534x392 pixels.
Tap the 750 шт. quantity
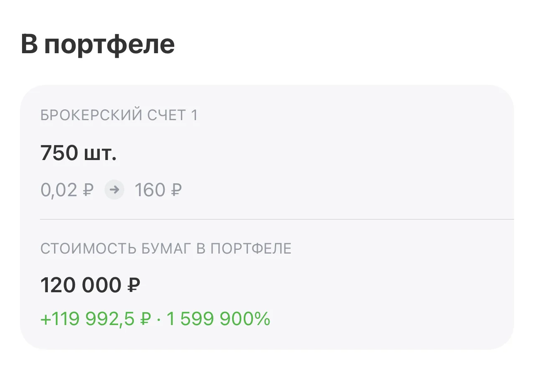[79, 153]
